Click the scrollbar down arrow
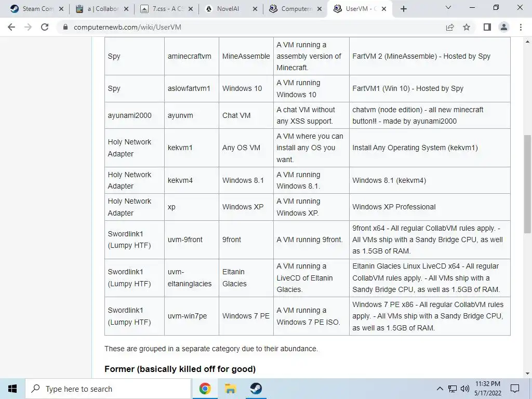This screenshot has height=399, width=532. pyautogui.click(x=527, y=374)
